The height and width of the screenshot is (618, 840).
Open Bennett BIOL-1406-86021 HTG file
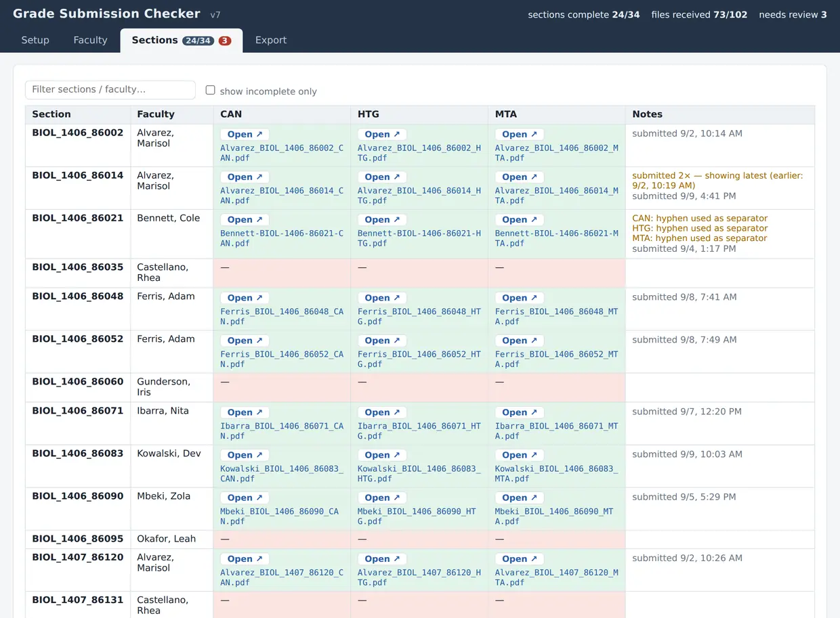(x=382, y=220)
